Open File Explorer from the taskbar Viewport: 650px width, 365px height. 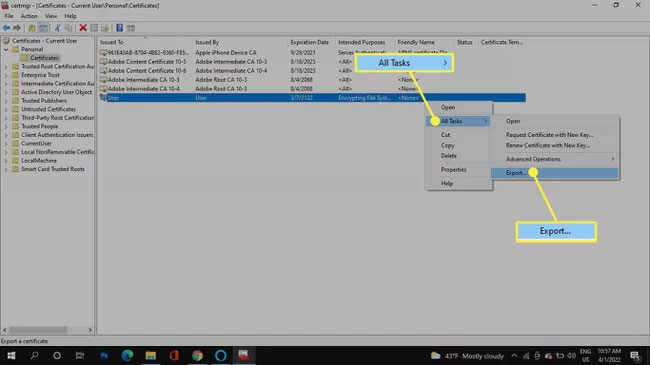[x=150, y=355]
